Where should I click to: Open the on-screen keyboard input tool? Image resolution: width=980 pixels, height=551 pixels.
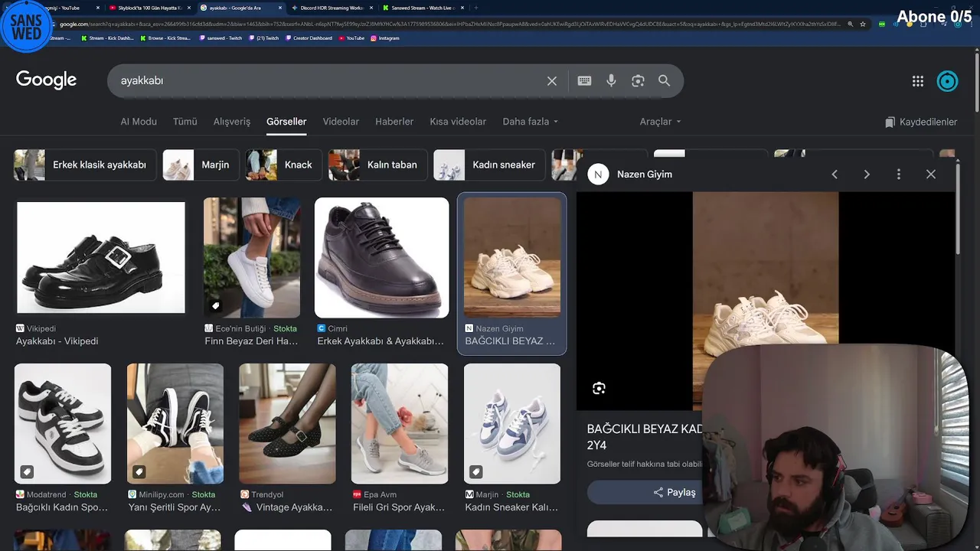click(x=584, y=81)
